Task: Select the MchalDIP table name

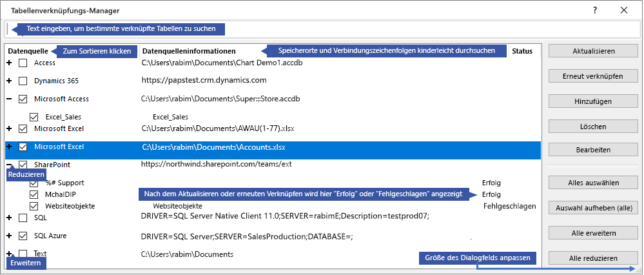Action: pyautogui.click(x=61, y=194)
